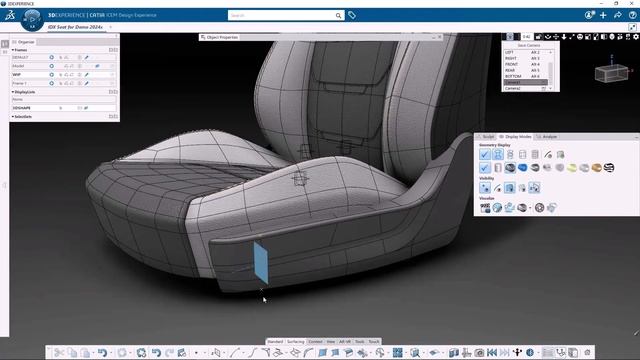Select the IDX Seat for Demo 2024x tab
This screenshot has height=360, width=640.
[76, 27]
